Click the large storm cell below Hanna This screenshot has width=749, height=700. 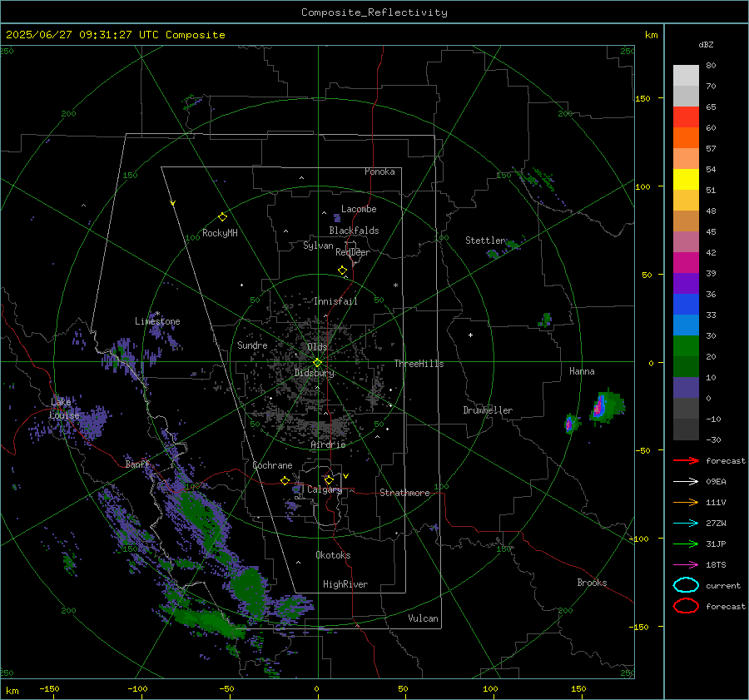click(x=606, y=406)
